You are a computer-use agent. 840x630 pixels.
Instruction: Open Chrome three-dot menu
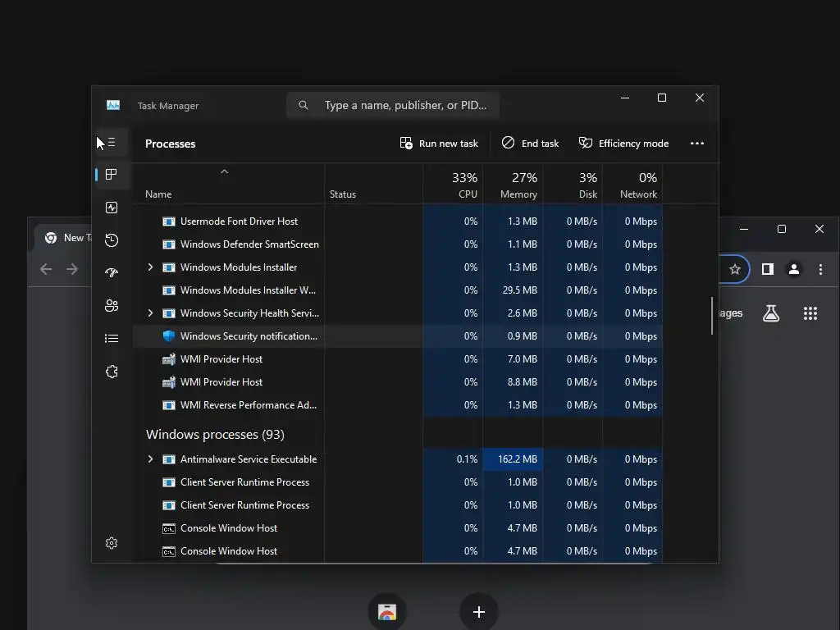820,269
